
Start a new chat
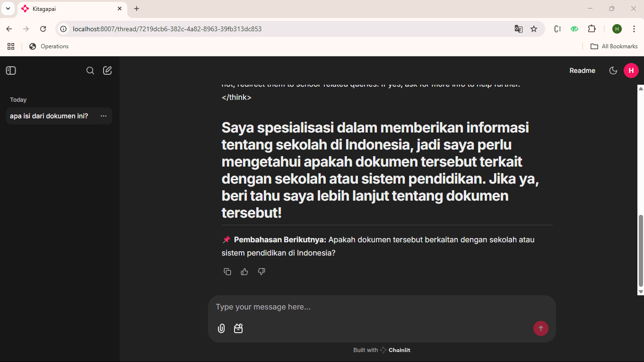[107, 71]
